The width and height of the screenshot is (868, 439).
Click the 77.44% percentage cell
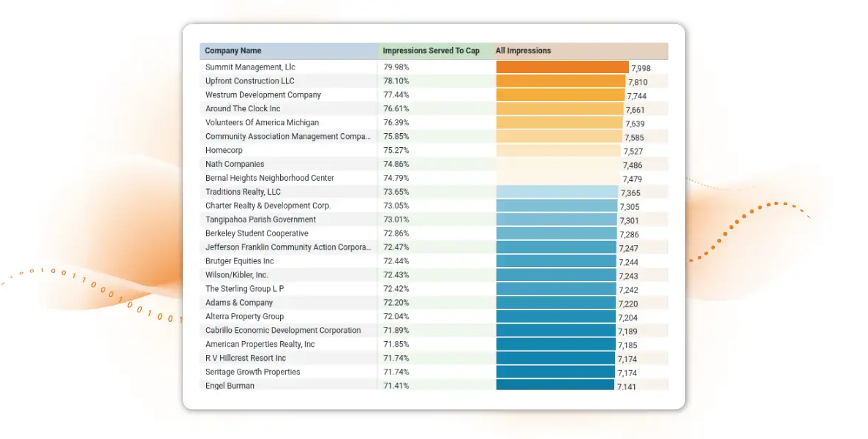(396, 94)
